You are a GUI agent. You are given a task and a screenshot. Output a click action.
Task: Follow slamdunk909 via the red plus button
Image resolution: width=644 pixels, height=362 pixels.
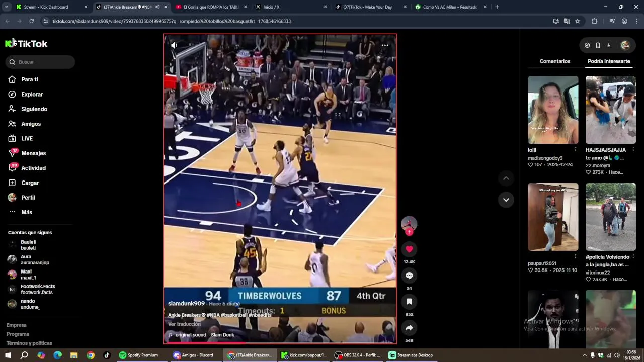tap(409, 232)
